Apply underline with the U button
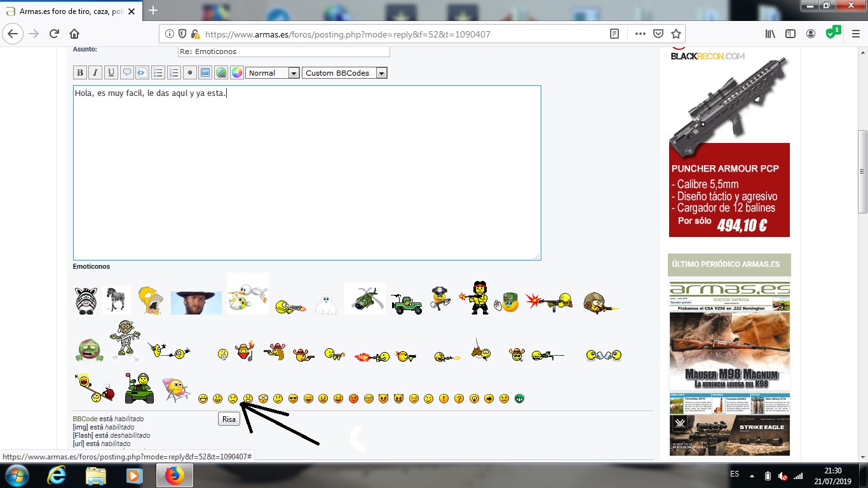Screen dimensions: 868x488 click(111, 72)
